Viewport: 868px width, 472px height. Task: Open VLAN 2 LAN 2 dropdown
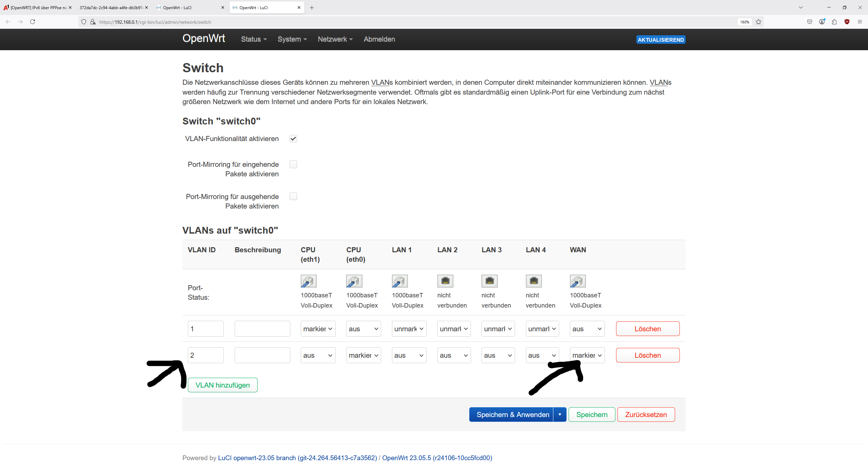[x=454, y=355]
